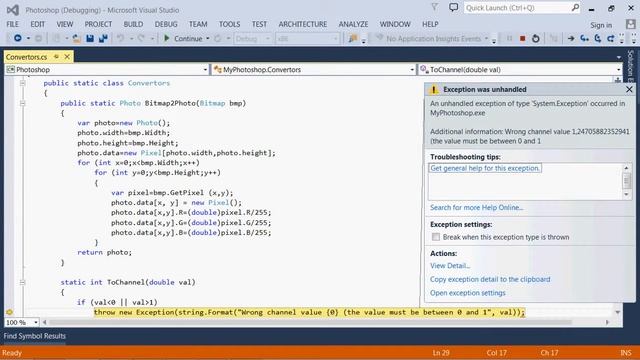
Task: Click the Redo toolbar icon
Action: coord(141,38)
